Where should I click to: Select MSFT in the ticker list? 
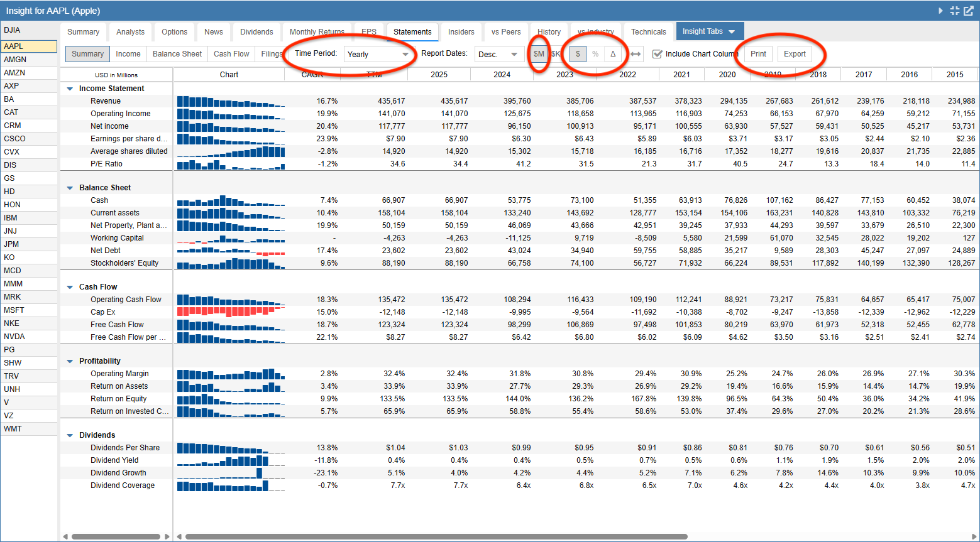click(x=29, y=310)
